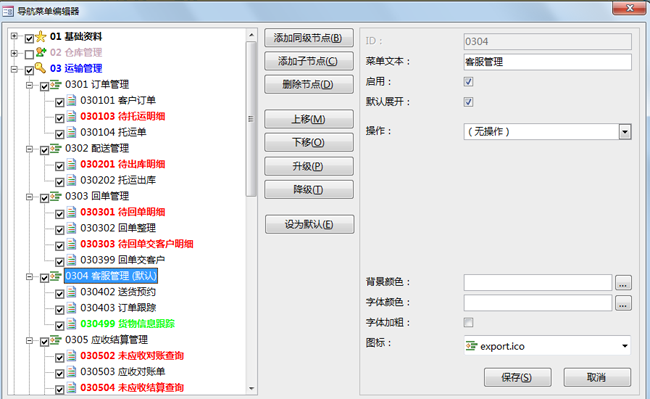Toggle the 030499 货物信息跟踪 checkbox
Image resolution: width=650 pixels, height=399 pixels.
tap(60, 326)
